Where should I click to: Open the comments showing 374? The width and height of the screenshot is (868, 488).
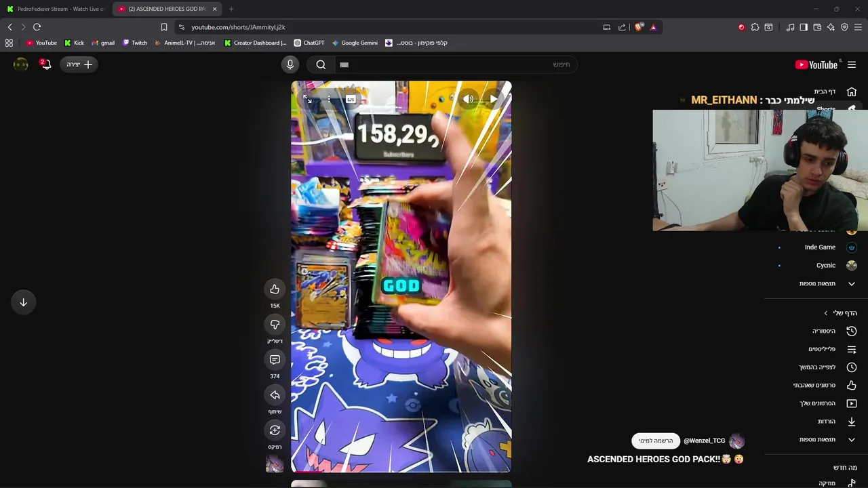click(x=275, y=360)
